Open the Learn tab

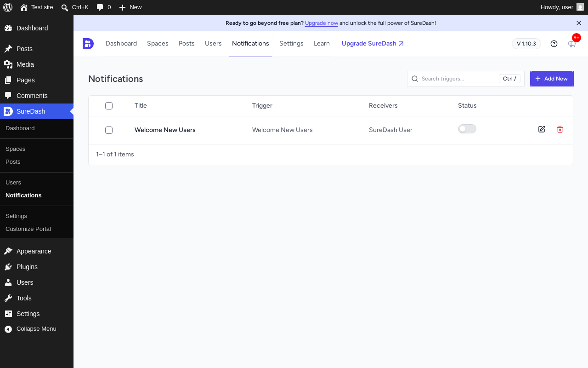(x=322, y=44)
